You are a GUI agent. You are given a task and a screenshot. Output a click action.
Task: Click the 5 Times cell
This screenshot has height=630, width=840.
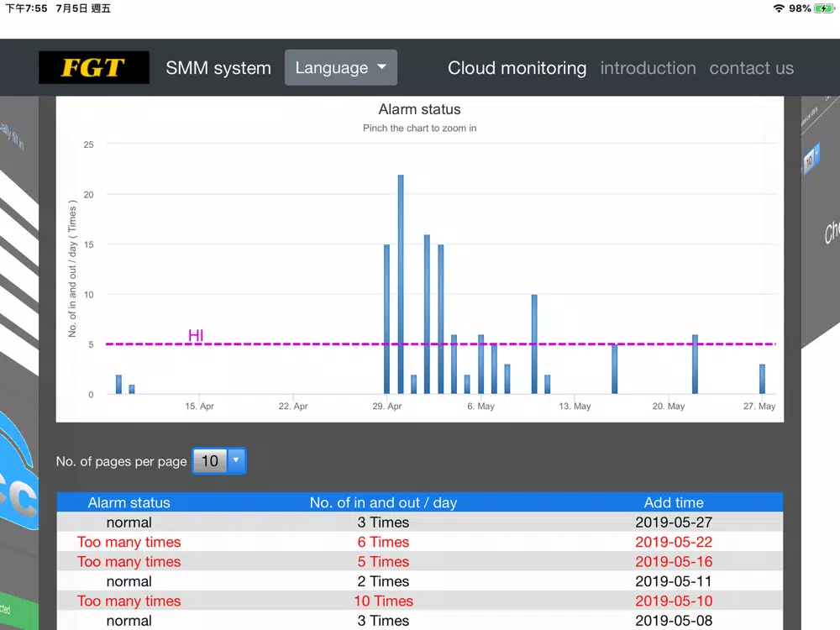click(383, 561)
